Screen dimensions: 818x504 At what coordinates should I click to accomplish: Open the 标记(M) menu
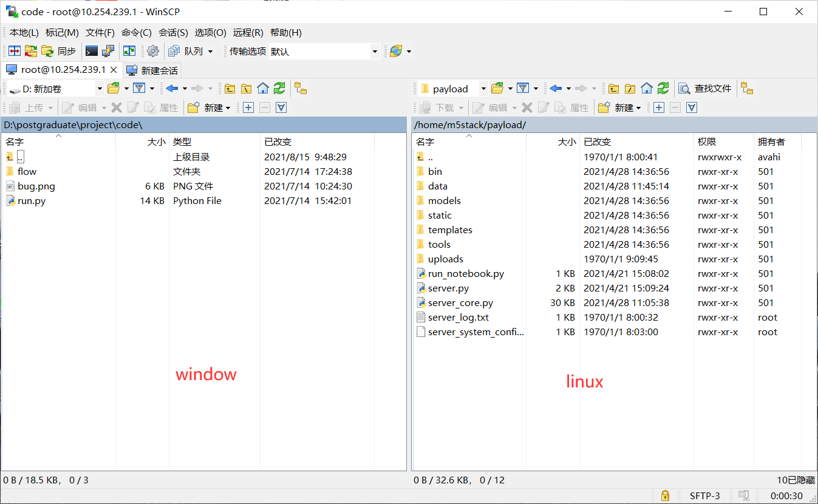[x=62, y=33]
